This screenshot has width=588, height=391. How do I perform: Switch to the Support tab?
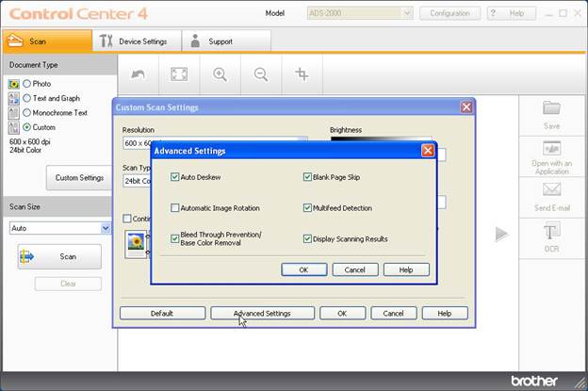click(216, 41)
